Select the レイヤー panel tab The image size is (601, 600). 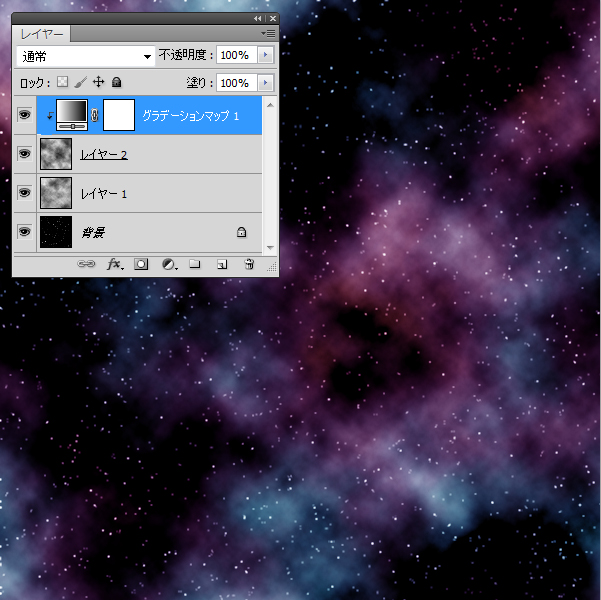pyautogui.click(x=41, y=34)
